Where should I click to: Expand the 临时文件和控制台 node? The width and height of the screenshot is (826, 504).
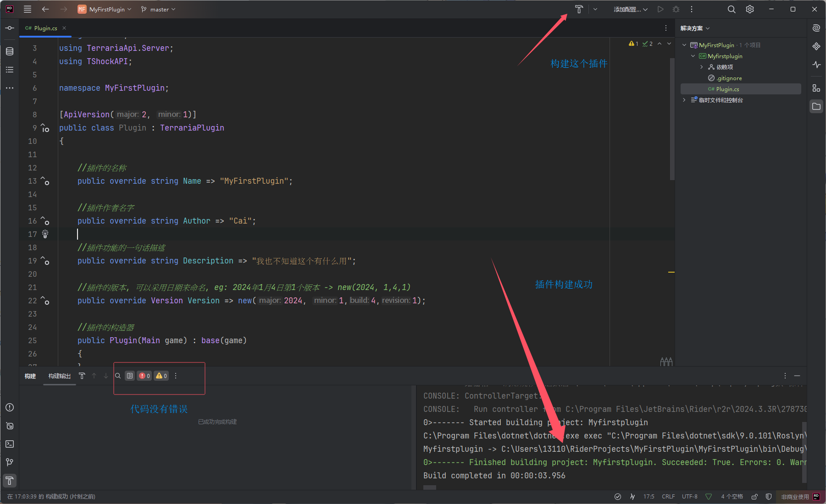(684, 100)
